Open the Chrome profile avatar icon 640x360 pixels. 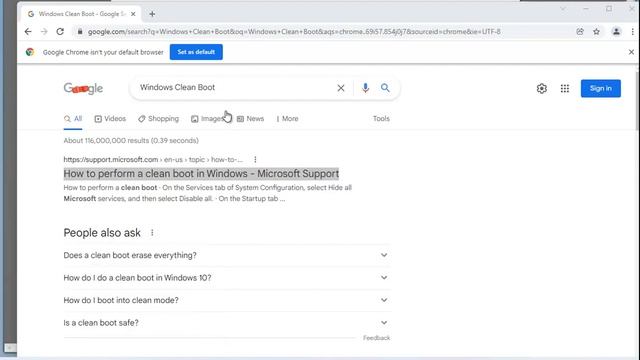tap(616, 31)
